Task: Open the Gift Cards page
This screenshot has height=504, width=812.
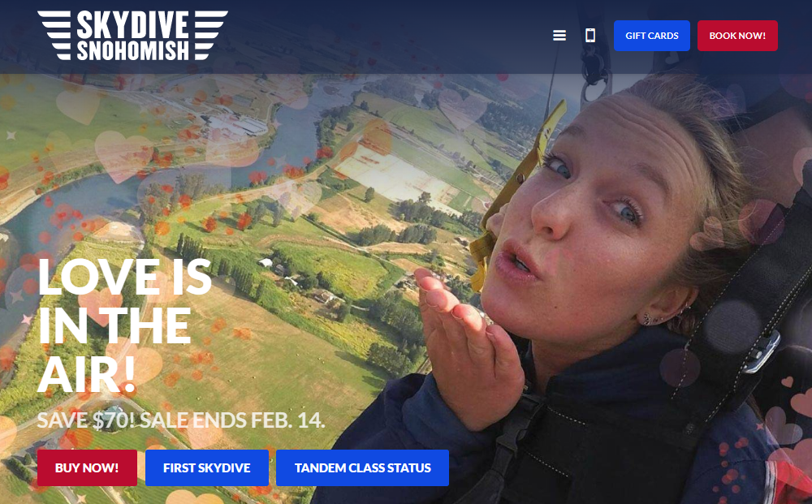Action: [x=651, y=36]
